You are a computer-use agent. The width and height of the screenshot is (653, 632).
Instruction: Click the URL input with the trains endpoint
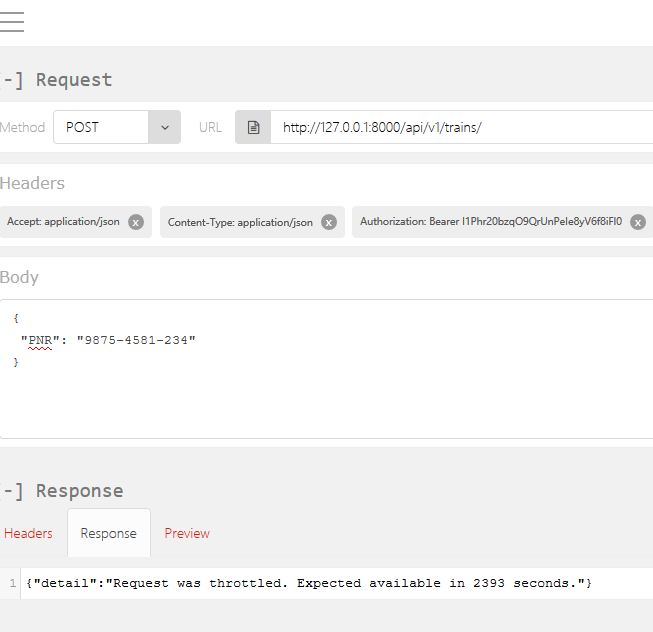460,127
